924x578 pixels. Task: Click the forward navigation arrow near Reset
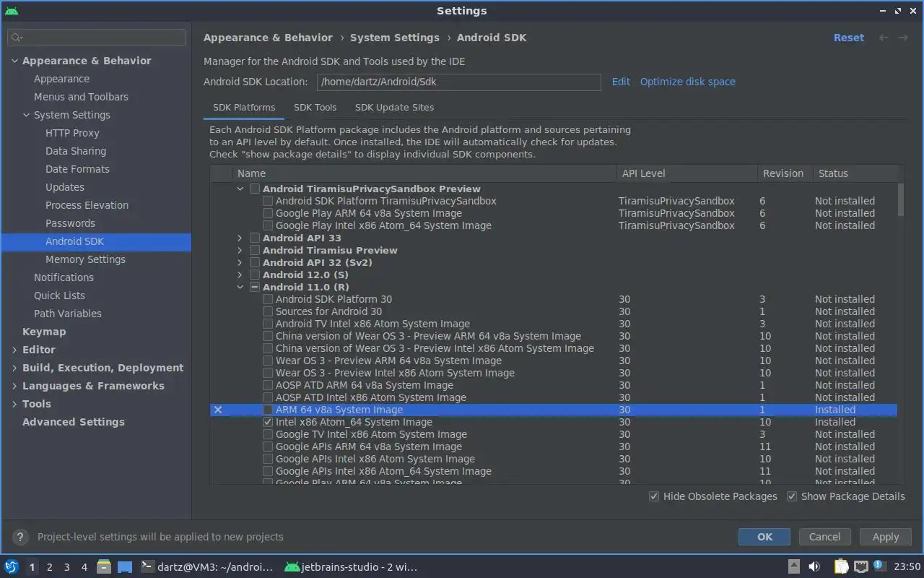point(903,38)
